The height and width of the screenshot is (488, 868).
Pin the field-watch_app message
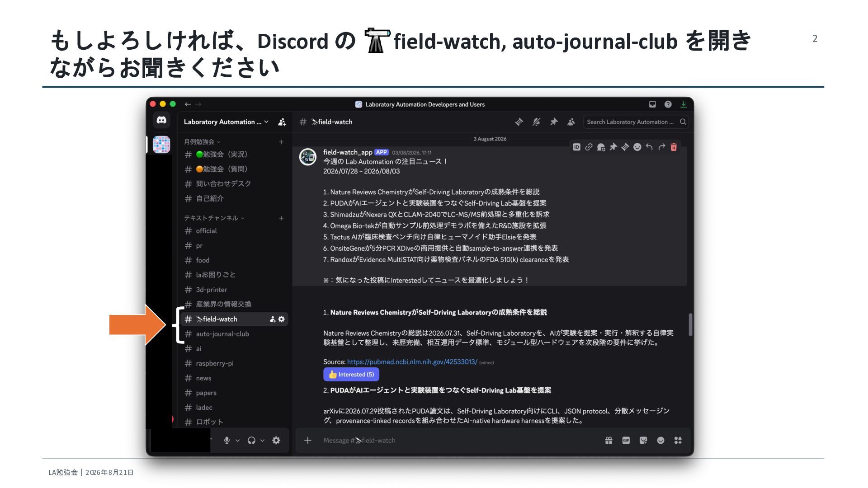tap(613, 147)
